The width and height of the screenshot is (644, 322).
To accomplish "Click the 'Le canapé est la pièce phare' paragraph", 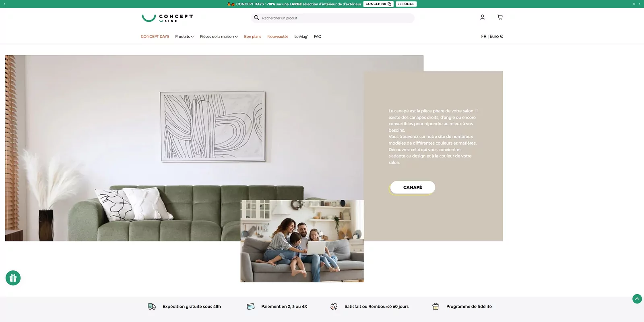I will [433, 137].
